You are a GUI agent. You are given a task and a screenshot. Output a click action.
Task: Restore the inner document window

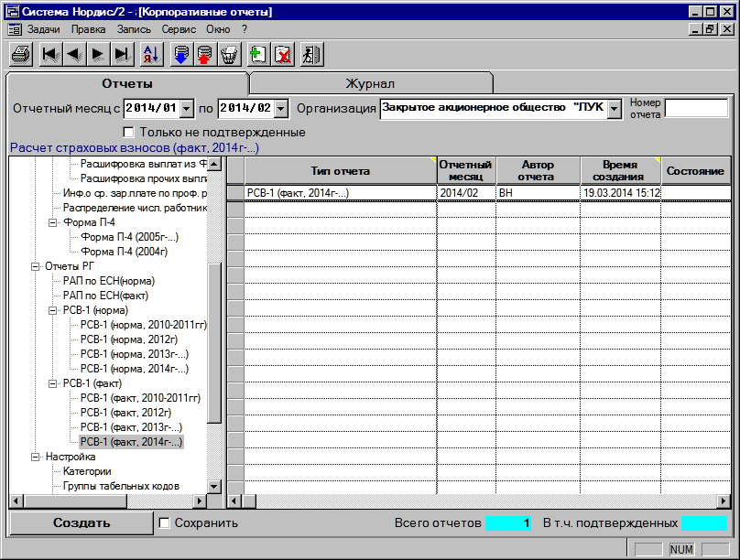pyautogui.click(x=710, y=29)
